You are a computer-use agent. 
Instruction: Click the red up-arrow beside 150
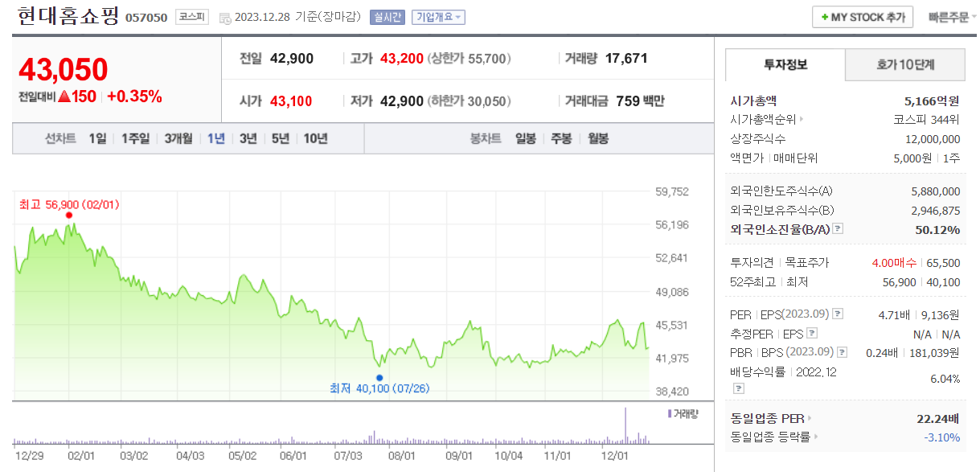64,97
